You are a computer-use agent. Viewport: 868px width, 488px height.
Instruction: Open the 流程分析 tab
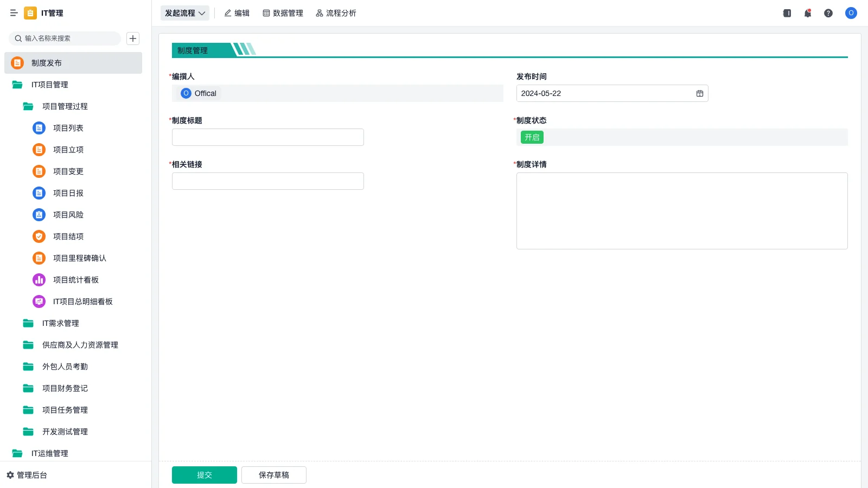336,13
